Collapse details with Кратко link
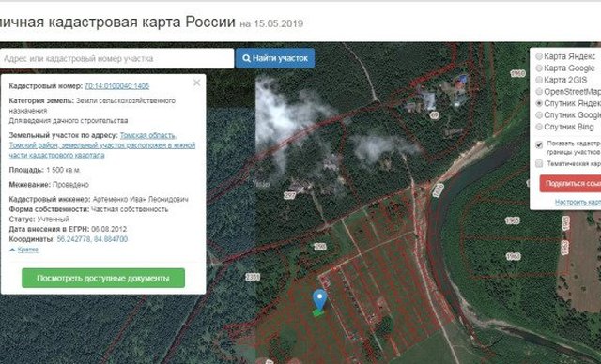This screenshot has width=601, height=364. pos(28,250)
